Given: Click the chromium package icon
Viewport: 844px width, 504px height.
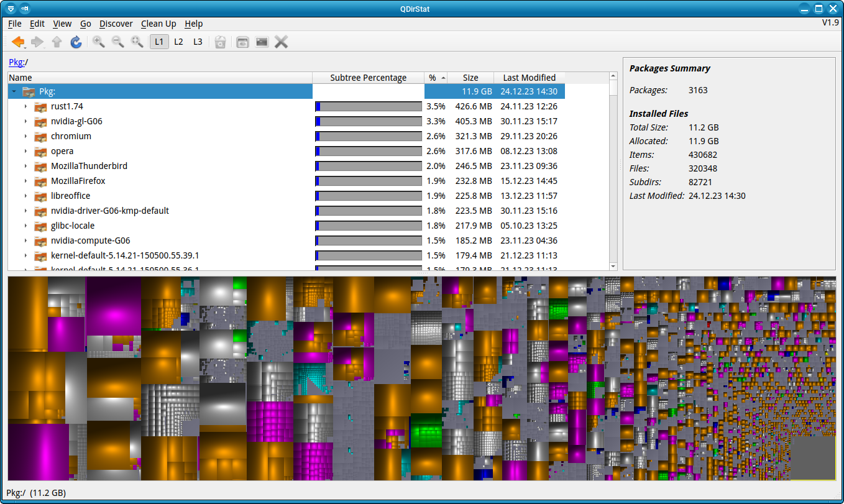Looking at the screenshot, I should (41, 136).
